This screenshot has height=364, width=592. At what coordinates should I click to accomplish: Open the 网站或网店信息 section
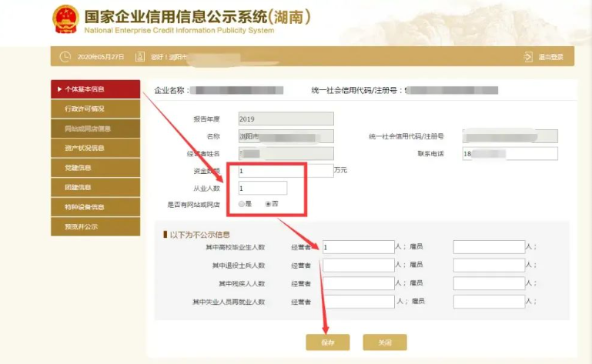coord(95,129)
